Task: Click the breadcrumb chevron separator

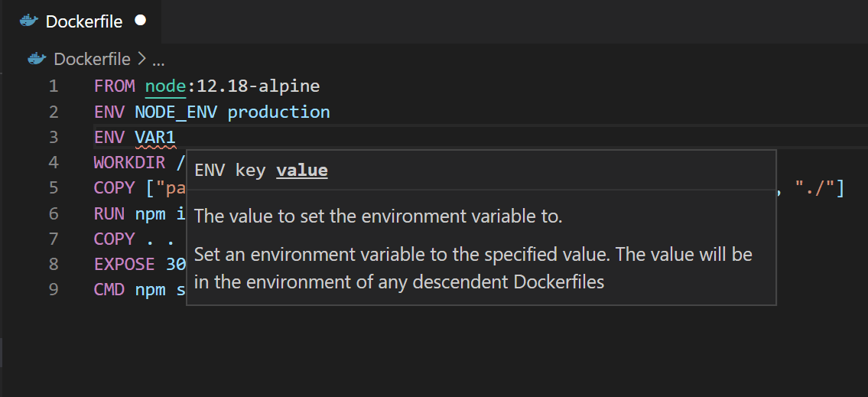Action: pos(142,59)
